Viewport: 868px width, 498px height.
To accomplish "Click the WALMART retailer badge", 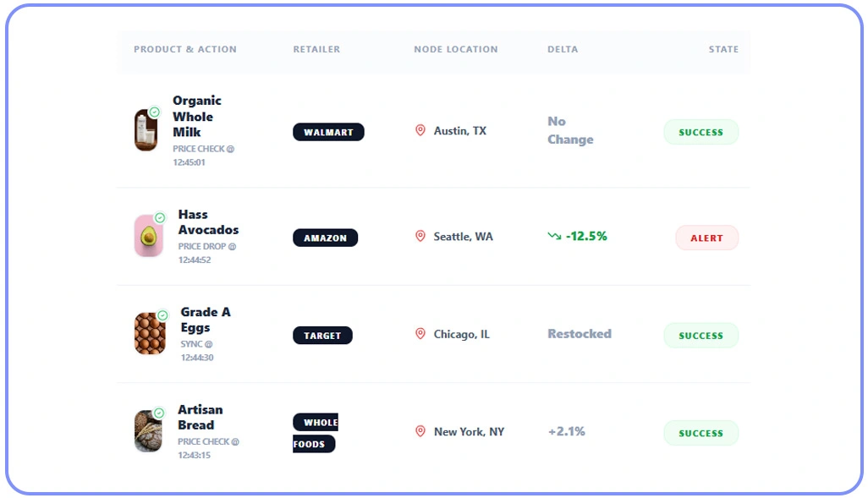I will tap(328, 132).
